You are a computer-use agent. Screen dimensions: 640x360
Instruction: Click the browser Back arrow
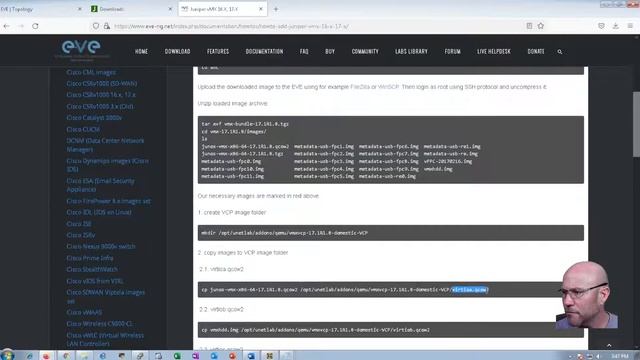(x=7, y=26)
